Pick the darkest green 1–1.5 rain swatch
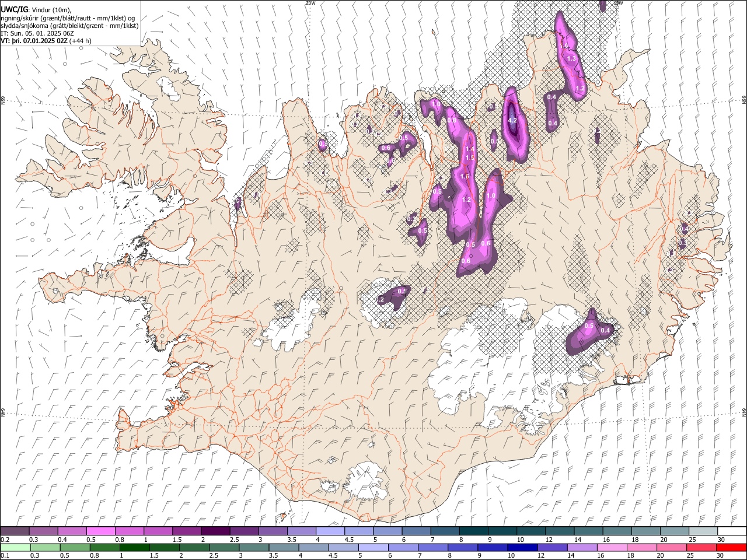747x560 pixels. (135, 547)
